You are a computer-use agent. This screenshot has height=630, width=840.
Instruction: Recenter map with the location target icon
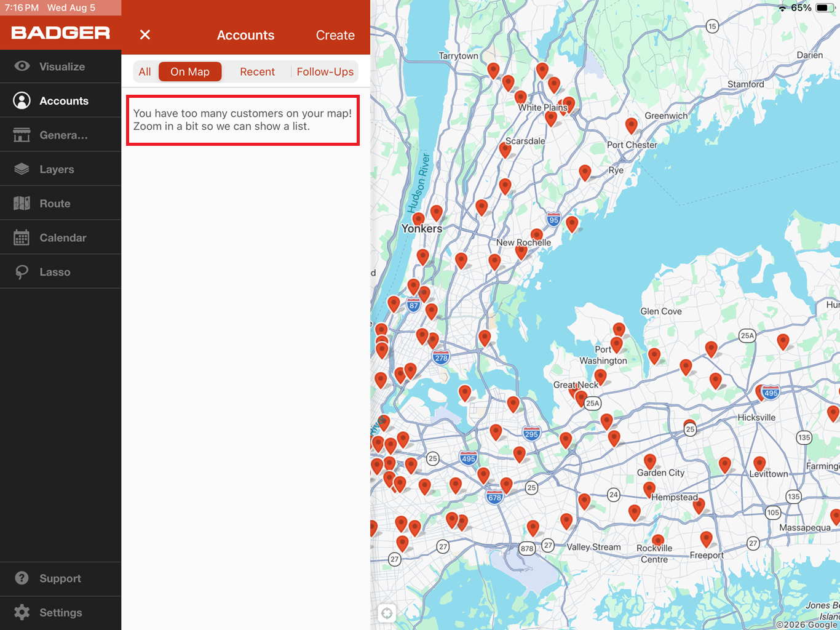coord(387,613)
